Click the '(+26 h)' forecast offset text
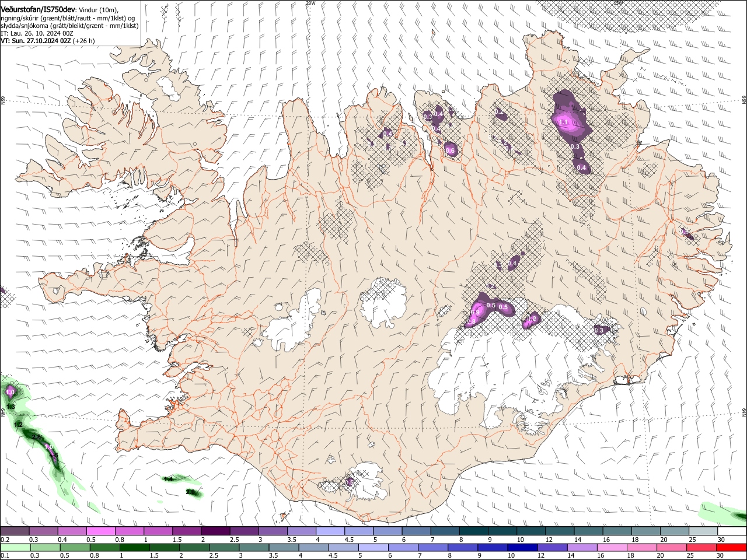The image size is (747, 560). [84, 41]
